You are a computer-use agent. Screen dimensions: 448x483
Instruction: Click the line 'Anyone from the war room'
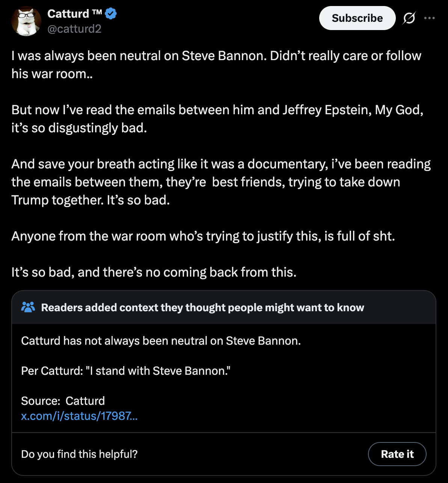[x=203, y=236]
